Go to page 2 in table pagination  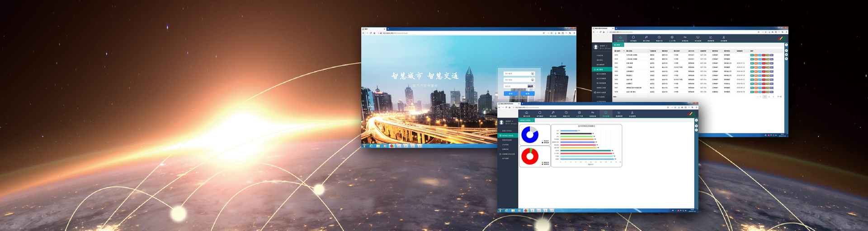tap(769, 97)
